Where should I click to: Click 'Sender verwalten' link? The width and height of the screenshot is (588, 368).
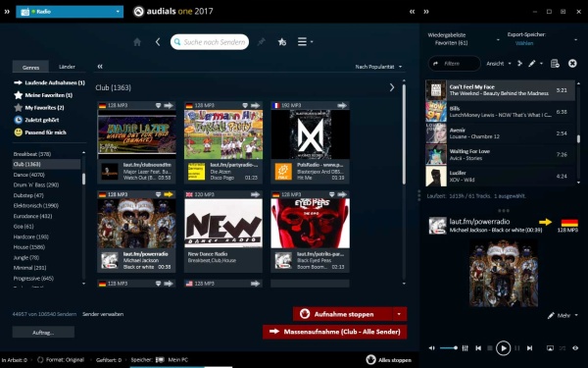point(103,314)
